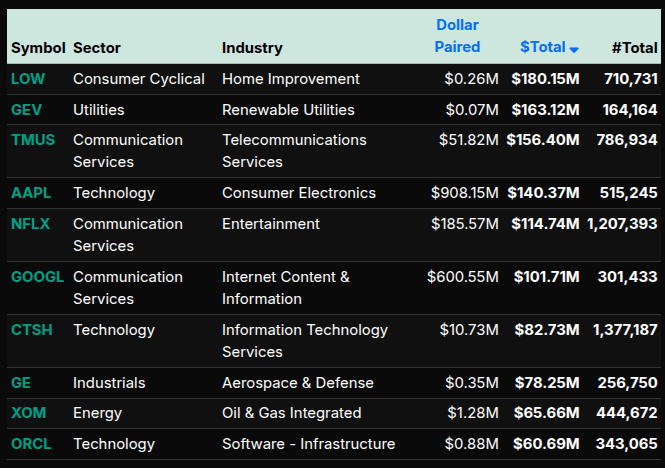Click the GE symbol link

click(20, 383)
